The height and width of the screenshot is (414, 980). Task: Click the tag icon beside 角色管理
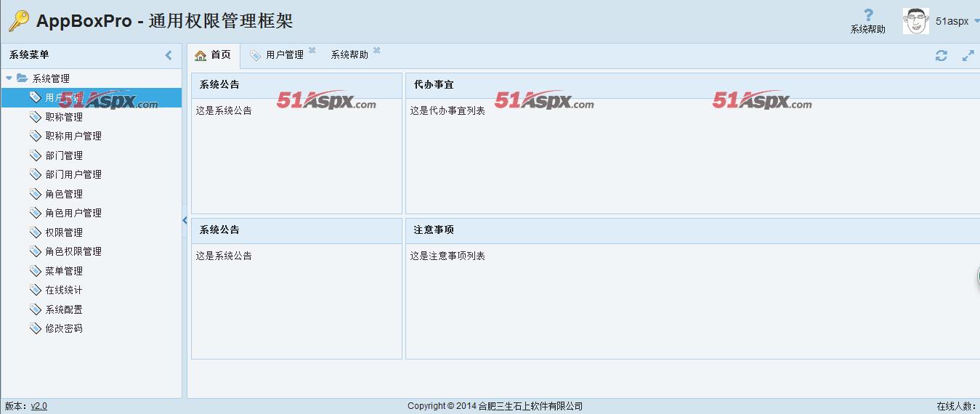tap(36, 193)
